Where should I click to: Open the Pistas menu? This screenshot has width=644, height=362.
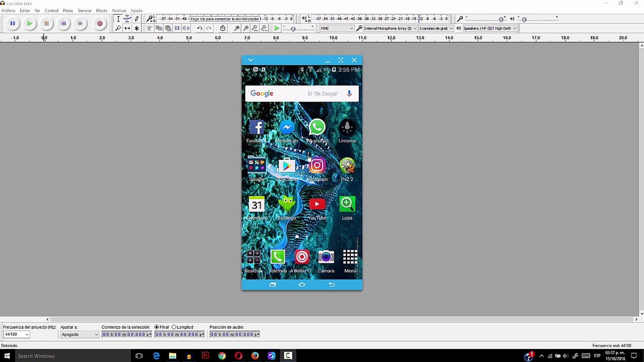68,11
